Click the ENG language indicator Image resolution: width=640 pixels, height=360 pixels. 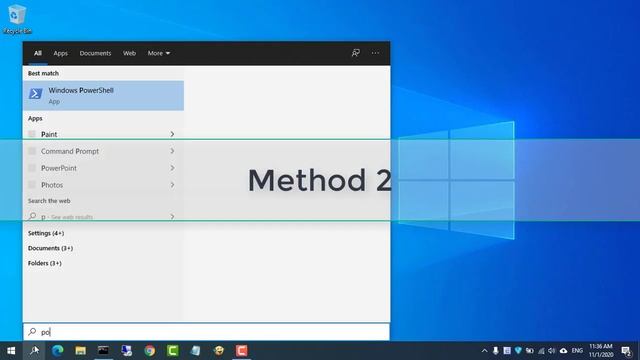point(577,351)
